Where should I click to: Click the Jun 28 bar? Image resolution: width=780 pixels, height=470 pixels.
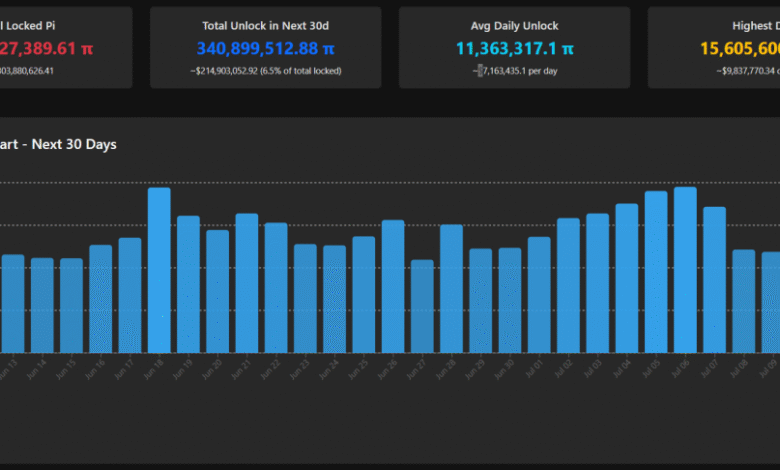452,289
